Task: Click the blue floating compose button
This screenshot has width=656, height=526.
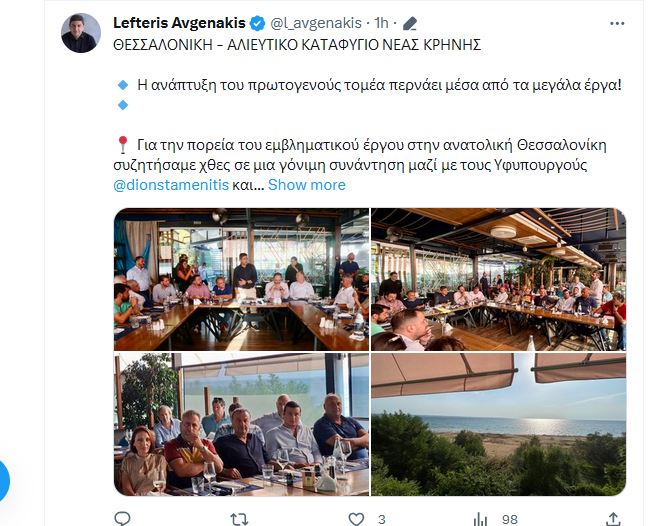Action: click(x=3, y=480)
